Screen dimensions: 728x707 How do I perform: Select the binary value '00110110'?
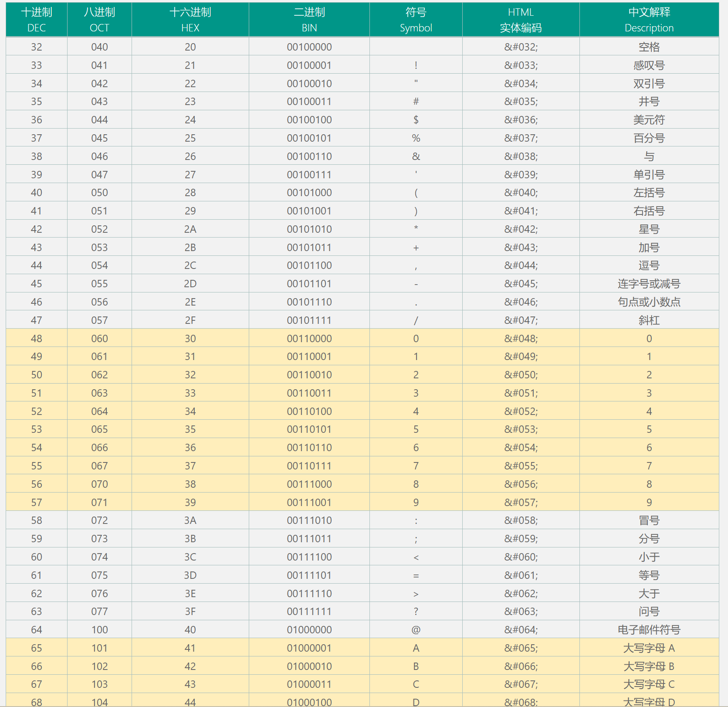[x=309, y=447]
